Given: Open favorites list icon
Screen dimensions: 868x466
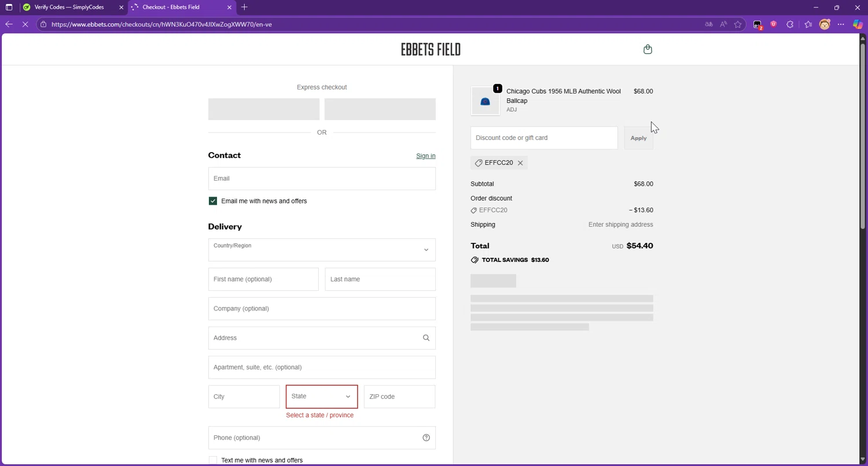Looking at the screenshot, I should click(808, 24).
